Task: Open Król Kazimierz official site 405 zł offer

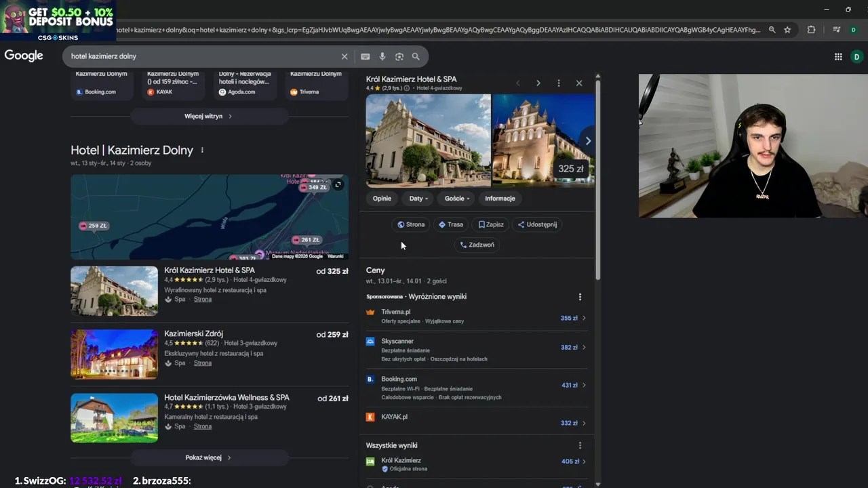Action: (x=477, y=464)
